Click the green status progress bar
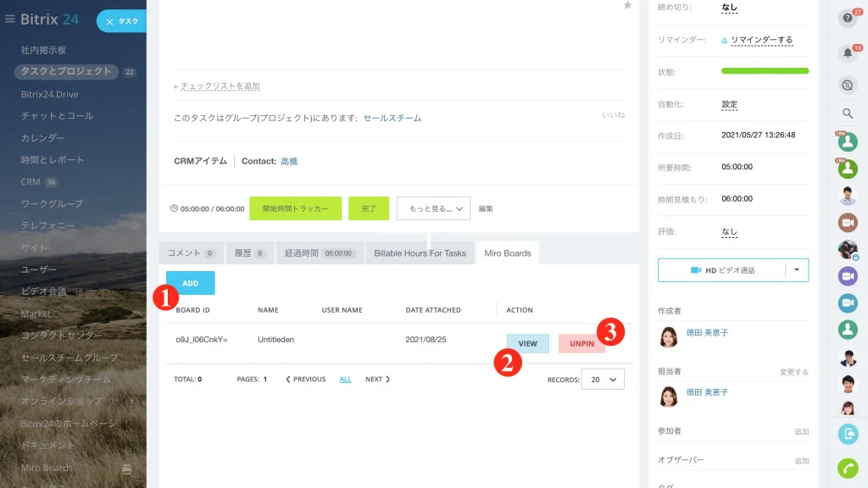The image size is (868, 488). (765, 71)
